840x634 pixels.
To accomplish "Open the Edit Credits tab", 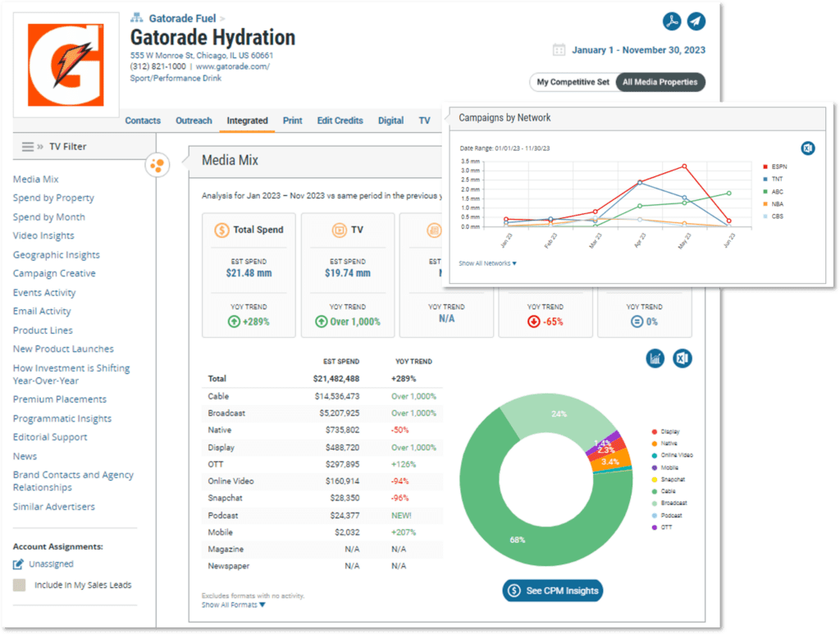I will tap(340, 121).
